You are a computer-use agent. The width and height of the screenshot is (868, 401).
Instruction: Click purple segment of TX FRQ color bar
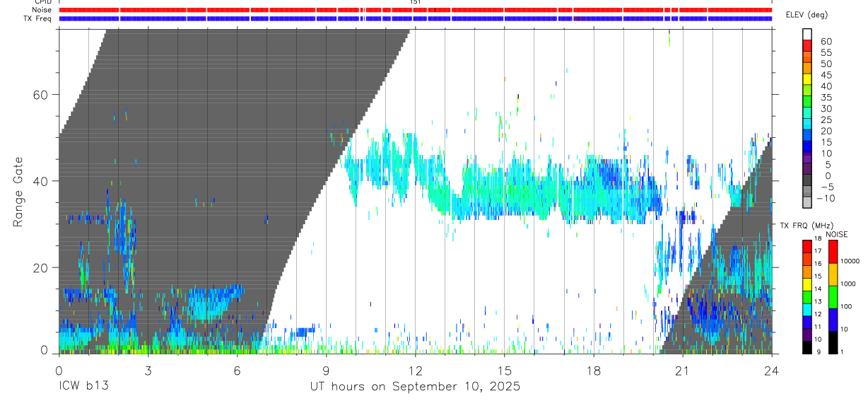point(807,335)
